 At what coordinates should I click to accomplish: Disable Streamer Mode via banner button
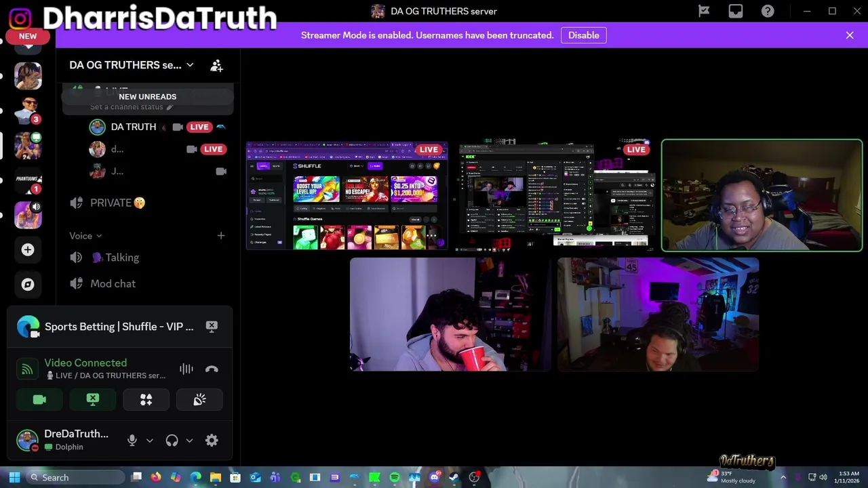coord(584,35)
